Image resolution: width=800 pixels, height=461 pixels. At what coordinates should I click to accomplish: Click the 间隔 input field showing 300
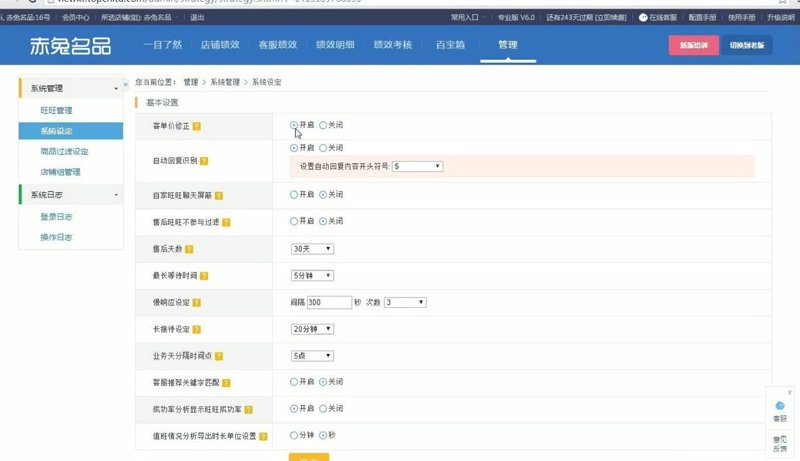329,302
